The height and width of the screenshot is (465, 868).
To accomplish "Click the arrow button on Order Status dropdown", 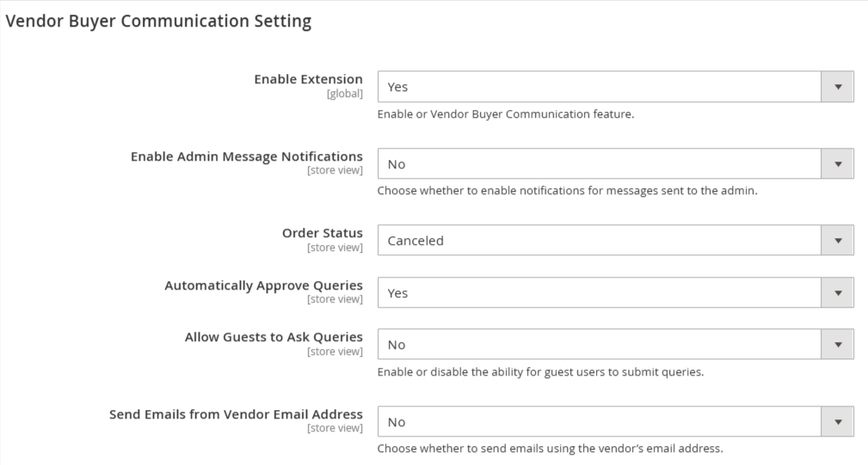I will 838,241.
